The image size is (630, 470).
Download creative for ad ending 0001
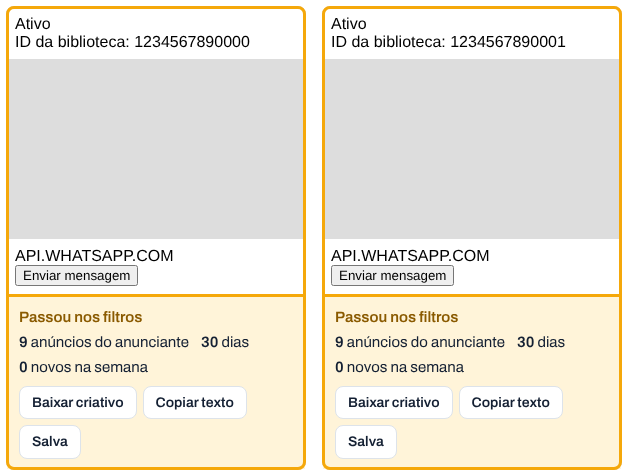pyautogui.click(x=394, y=403)
